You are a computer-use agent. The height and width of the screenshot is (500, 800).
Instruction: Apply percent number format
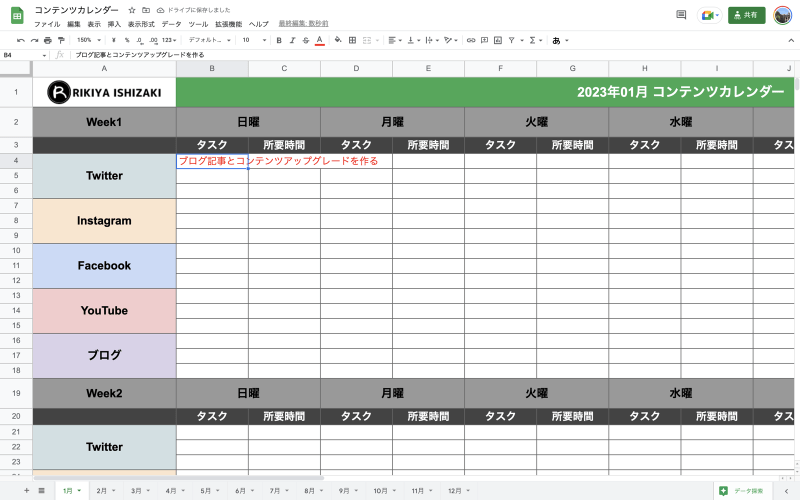coord(127,40)
